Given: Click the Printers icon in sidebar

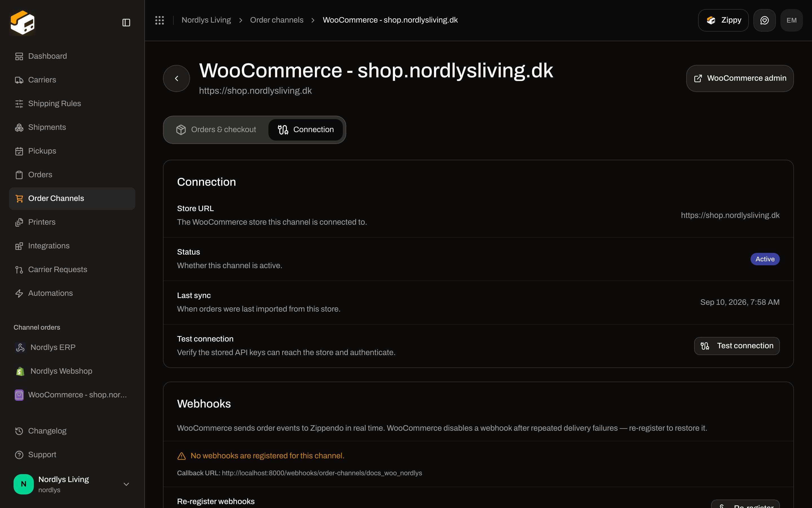Looking at the screenshot, I should coord(19,222).
